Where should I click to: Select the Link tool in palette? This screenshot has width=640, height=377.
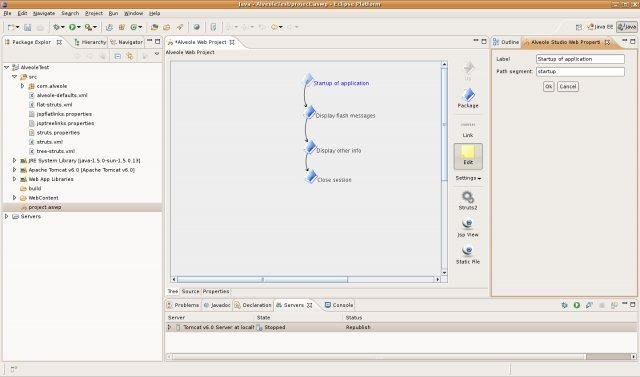click(x=468, y=130)
